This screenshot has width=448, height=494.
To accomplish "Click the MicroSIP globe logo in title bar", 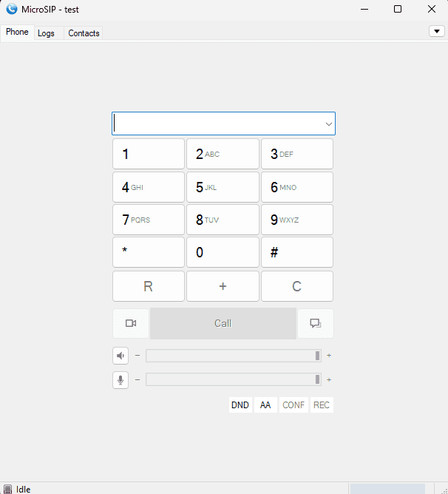I will 12,9.
